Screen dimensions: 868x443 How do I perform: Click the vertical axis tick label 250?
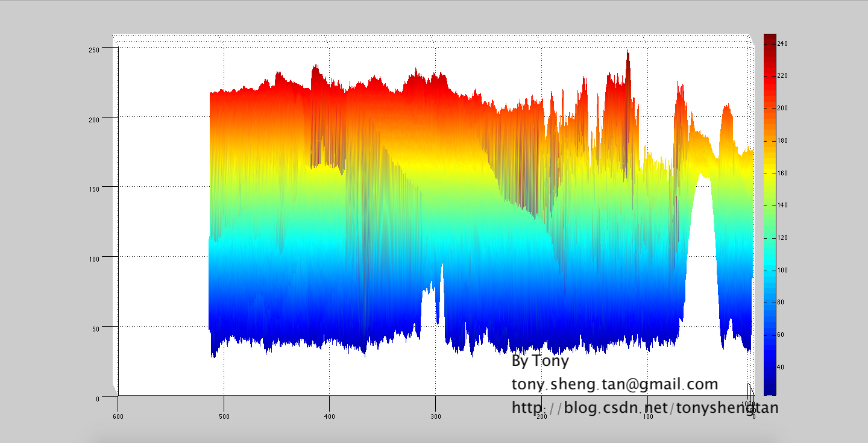click(93, 50)
